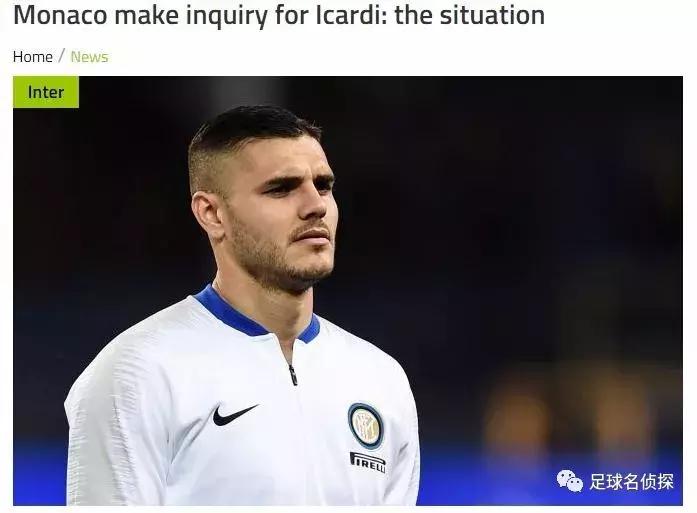Screen dimensions: 697x513
Task: Click the word Monaco in the headline
Action: 60,15
